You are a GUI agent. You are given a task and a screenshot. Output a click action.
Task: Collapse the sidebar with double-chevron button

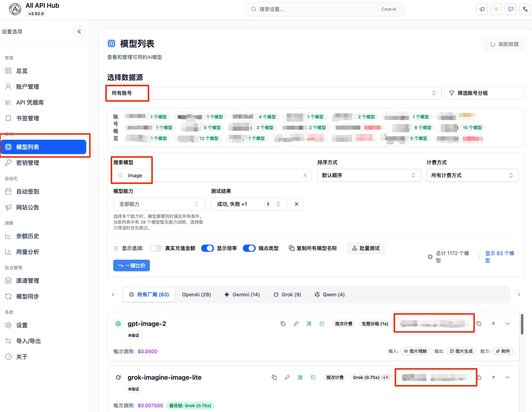(79, 32)
